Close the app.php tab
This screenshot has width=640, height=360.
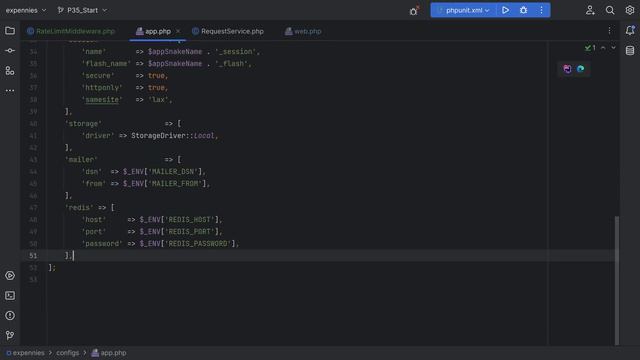(x=178, y=31)
